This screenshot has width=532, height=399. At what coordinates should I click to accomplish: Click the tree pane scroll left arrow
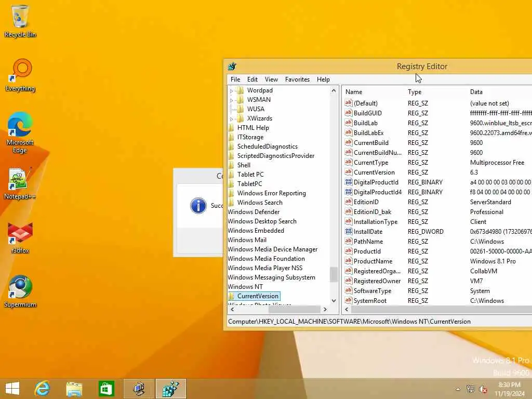[x=232, y=310]
